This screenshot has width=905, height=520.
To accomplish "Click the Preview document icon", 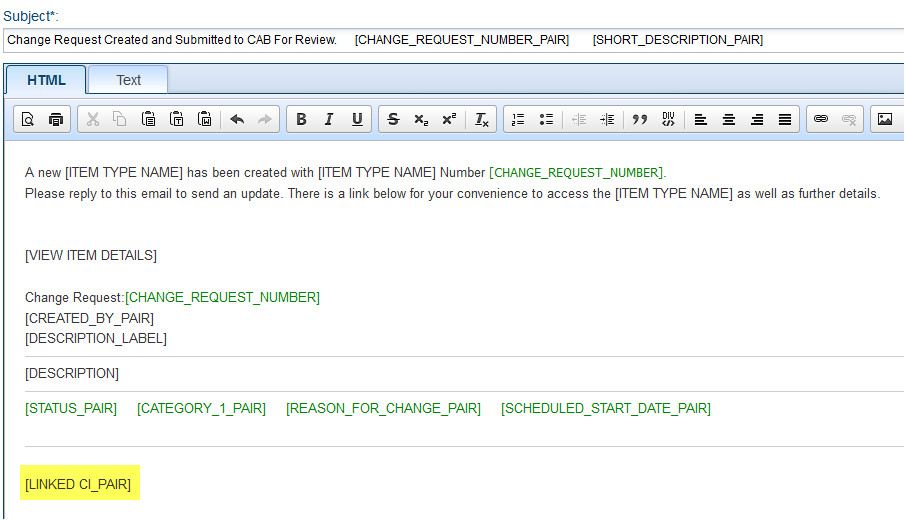I will (x=28, y=119).
